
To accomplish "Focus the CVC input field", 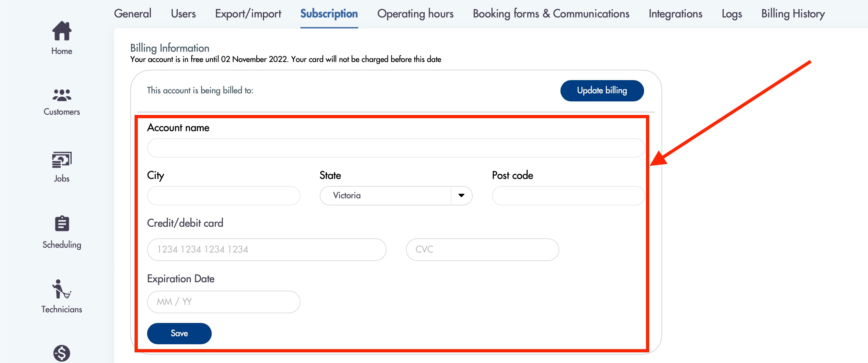I will (482, 249).
